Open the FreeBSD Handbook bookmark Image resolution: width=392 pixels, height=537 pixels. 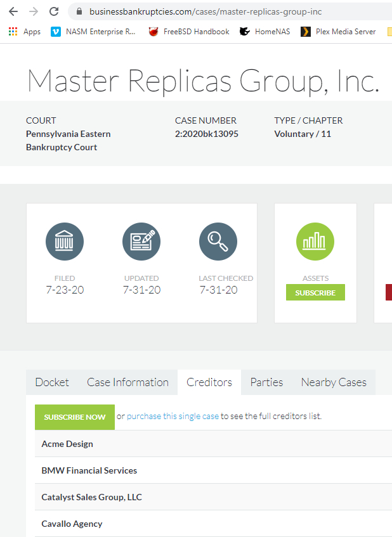pos(189,32)
